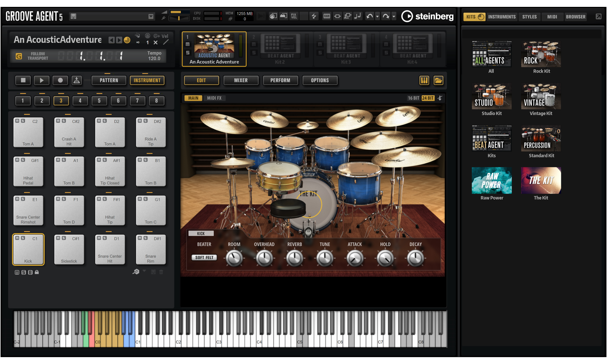Switch to the Mixer tab
The height and width of the screenshot is (364, 607).
241,80
